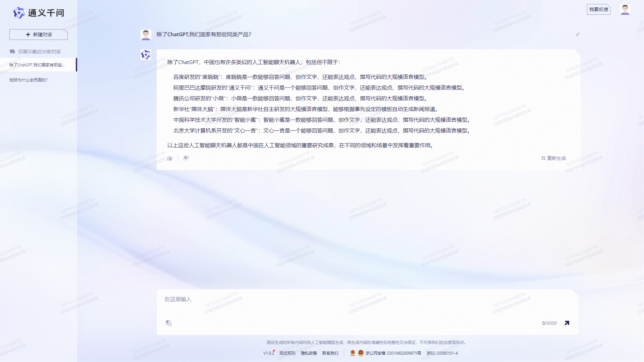Open 浙公网安备 33010602009975号 link
The image size is (644, 362).
[393, 353]
